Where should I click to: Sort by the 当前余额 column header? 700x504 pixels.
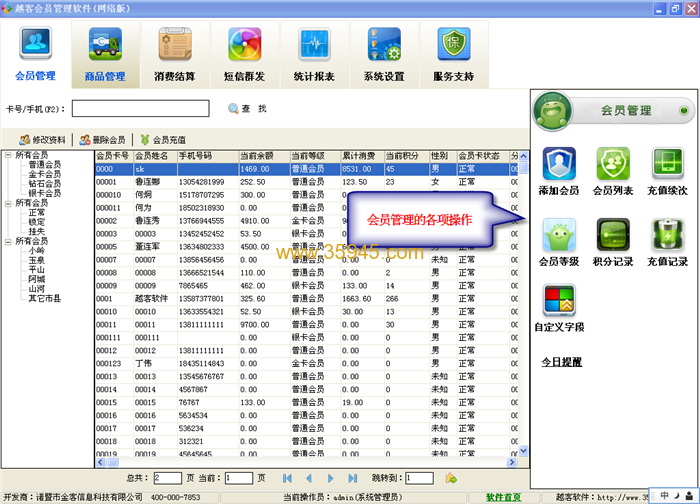pos(264,156)
